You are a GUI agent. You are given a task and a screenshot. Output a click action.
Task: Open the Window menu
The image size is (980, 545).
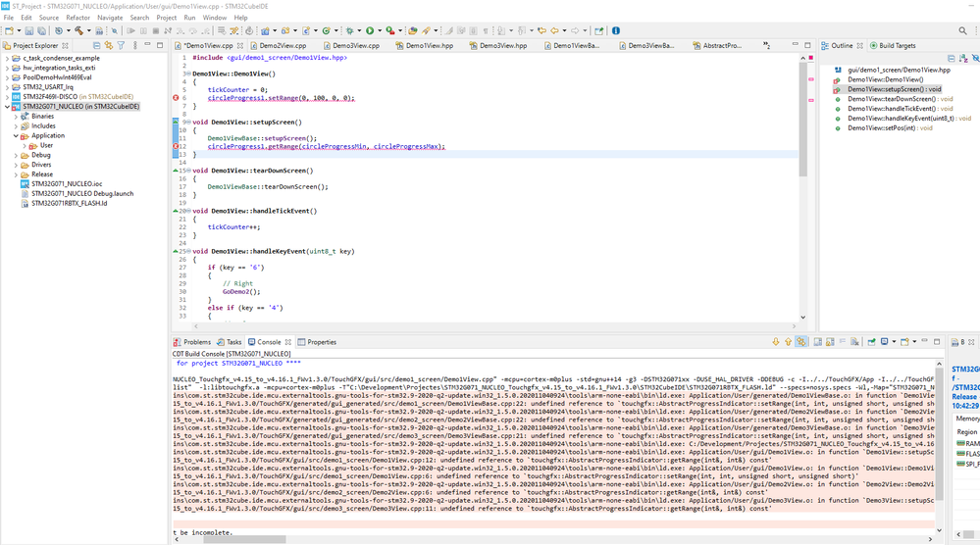point(215,18)
